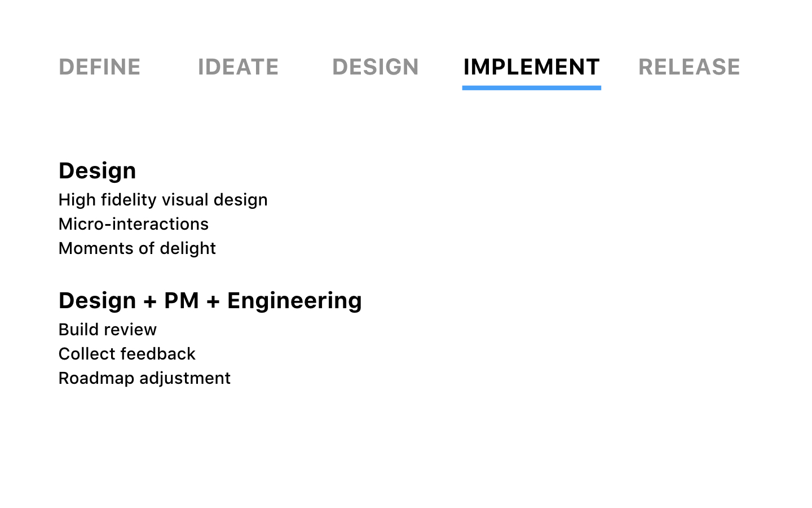
Task: Open the IDEATE tab
Action: click(x=238, y=67)
